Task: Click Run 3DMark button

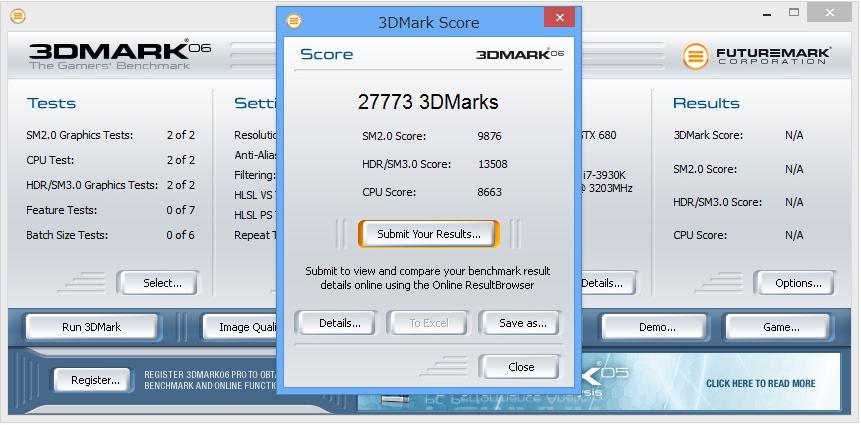Action: tap(92, 327)
